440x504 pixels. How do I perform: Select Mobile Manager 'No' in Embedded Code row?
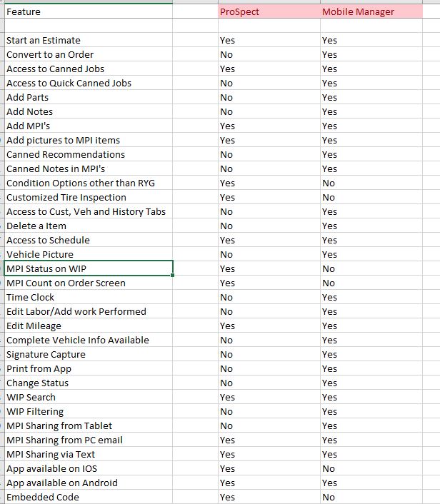[371, 497]
